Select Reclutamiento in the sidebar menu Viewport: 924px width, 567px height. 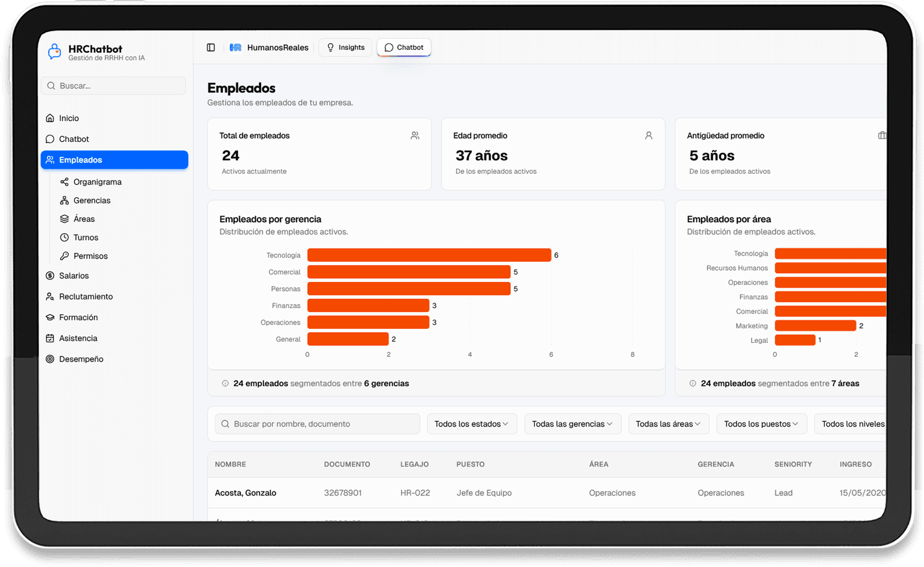[x=86, y=297]
